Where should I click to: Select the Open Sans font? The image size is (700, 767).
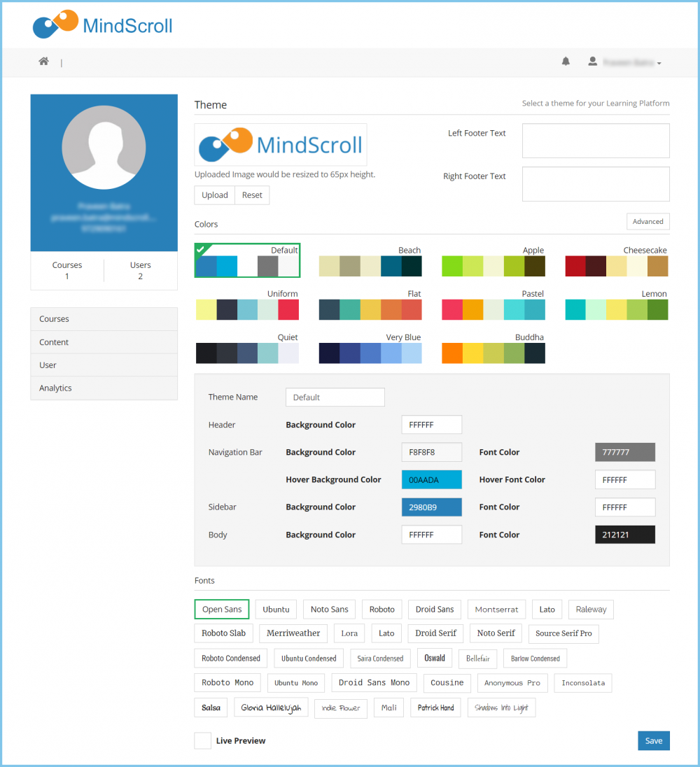pos(222,610)
